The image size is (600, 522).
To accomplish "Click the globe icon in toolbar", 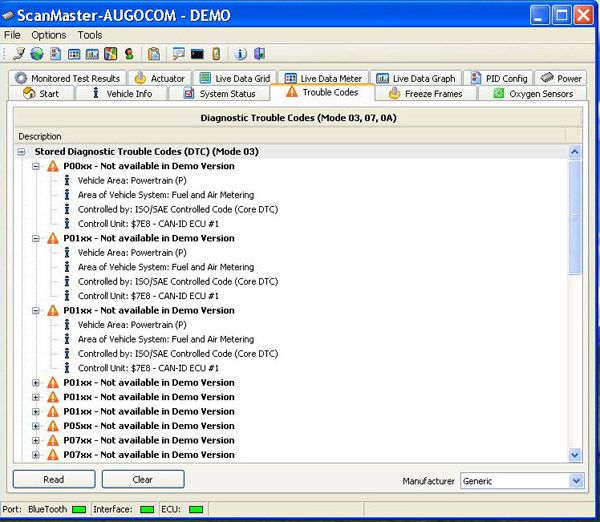I will click(37, 54).
